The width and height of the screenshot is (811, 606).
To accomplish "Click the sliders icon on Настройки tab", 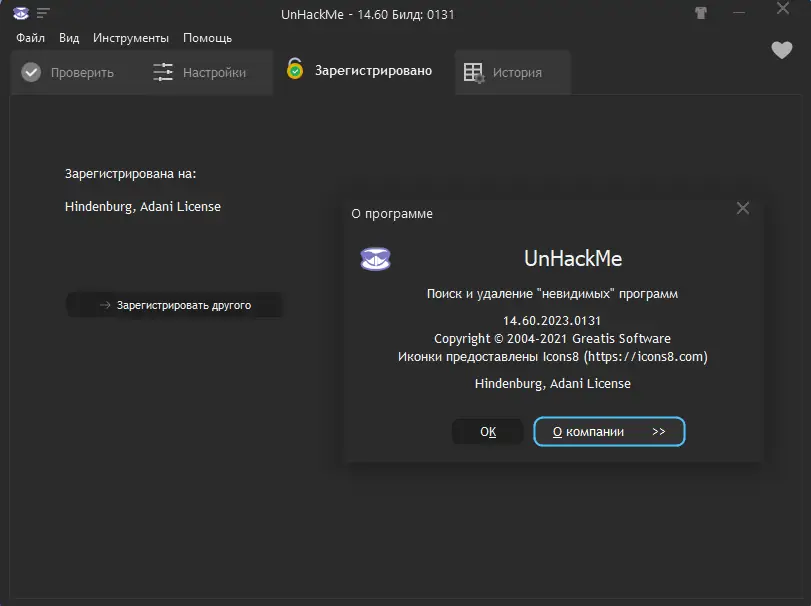I will click(162, 71).
